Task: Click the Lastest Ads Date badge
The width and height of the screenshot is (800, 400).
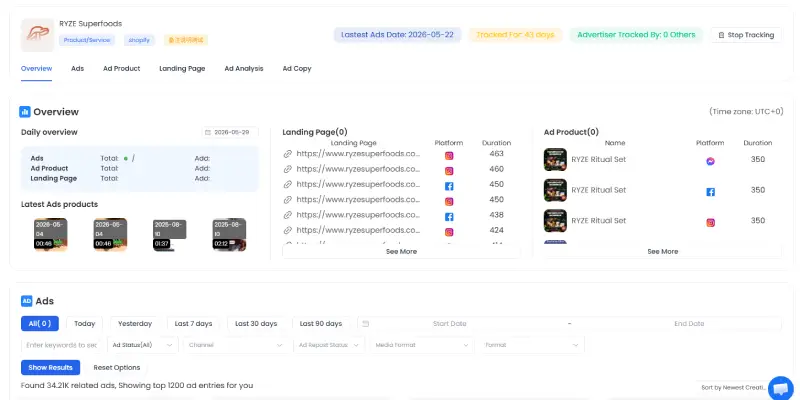Action: pos(397,35)
